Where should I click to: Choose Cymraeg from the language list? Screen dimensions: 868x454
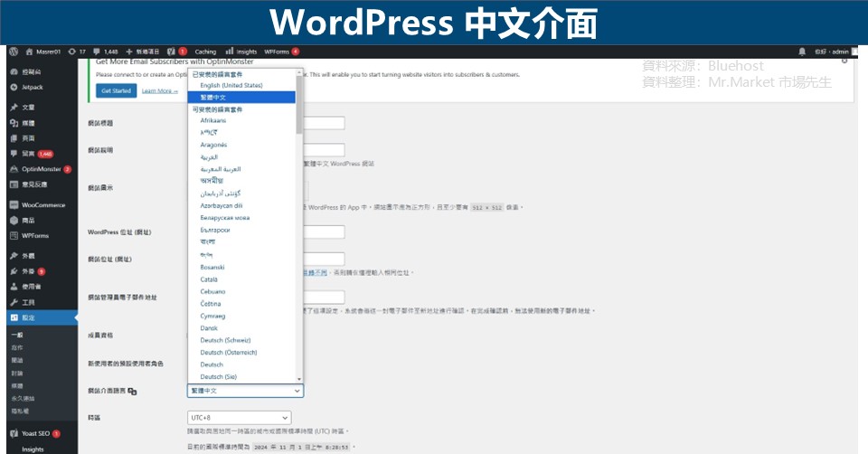(x=213, y=316)
